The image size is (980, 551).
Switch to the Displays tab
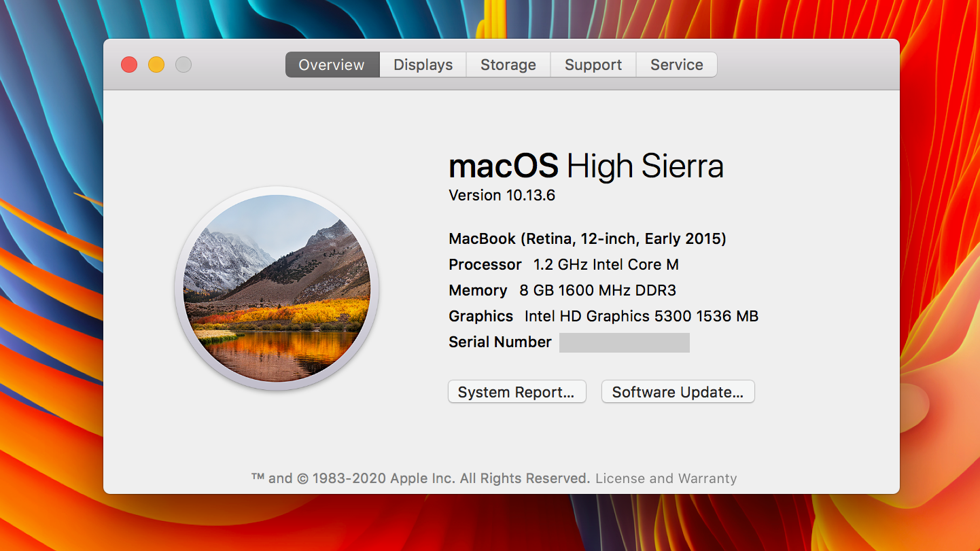[x=422, y=65]
